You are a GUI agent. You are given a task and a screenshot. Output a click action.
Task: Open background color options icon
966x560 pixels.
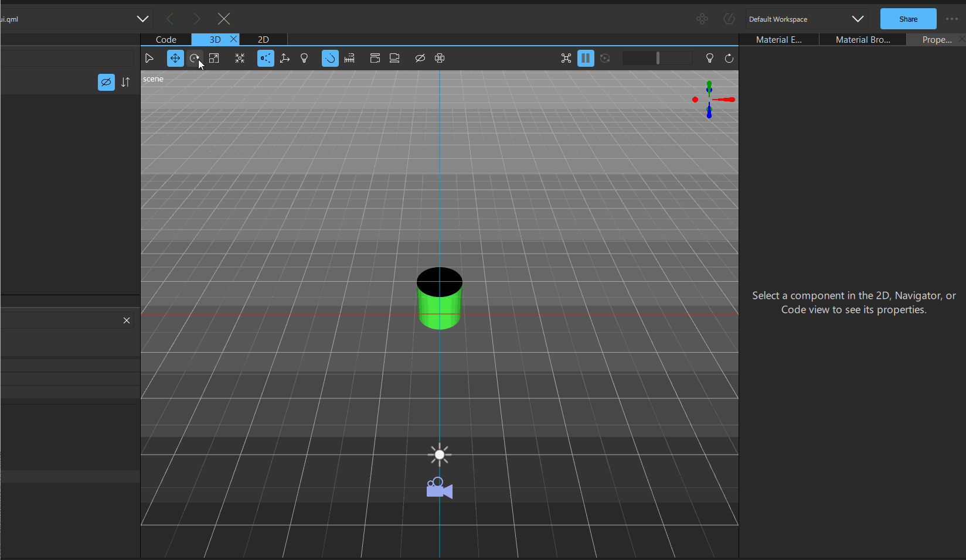[440, 58]
